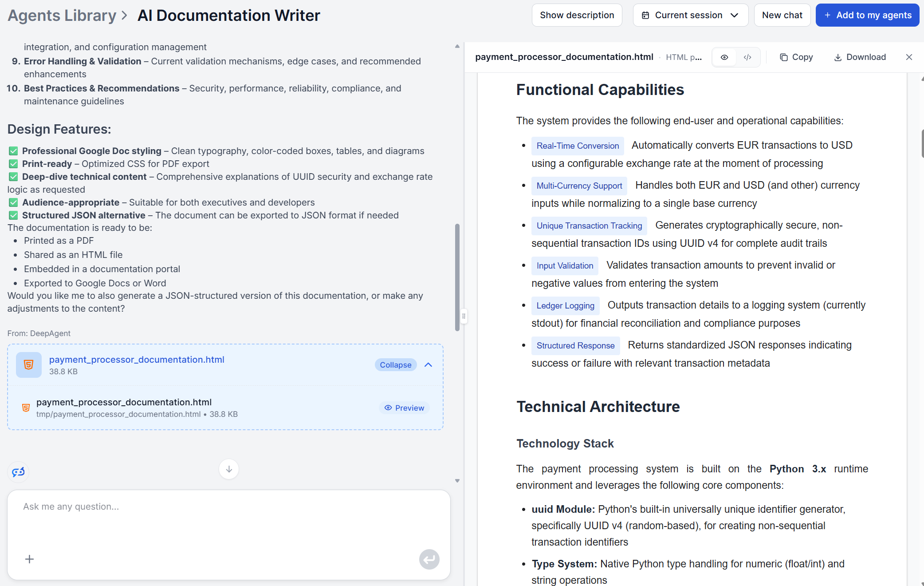This screenshot has width=924, height=586.
Task: Start a new chat
Action: (x=782, y=15)
